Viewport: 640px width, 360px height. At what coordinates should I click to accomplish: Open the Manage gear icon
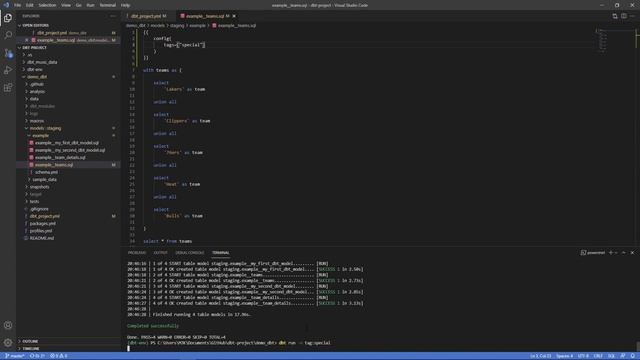(x=8, y=342)
